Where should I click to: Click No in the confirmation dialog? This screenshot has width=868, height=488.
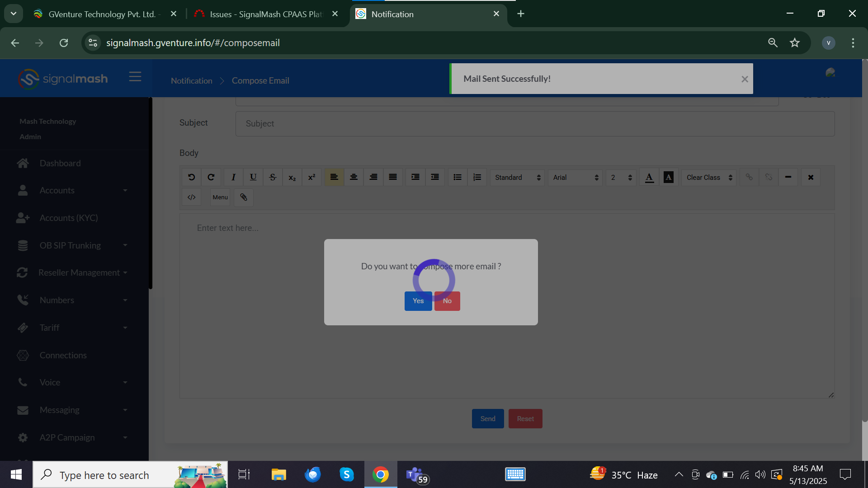coord(447,301)
